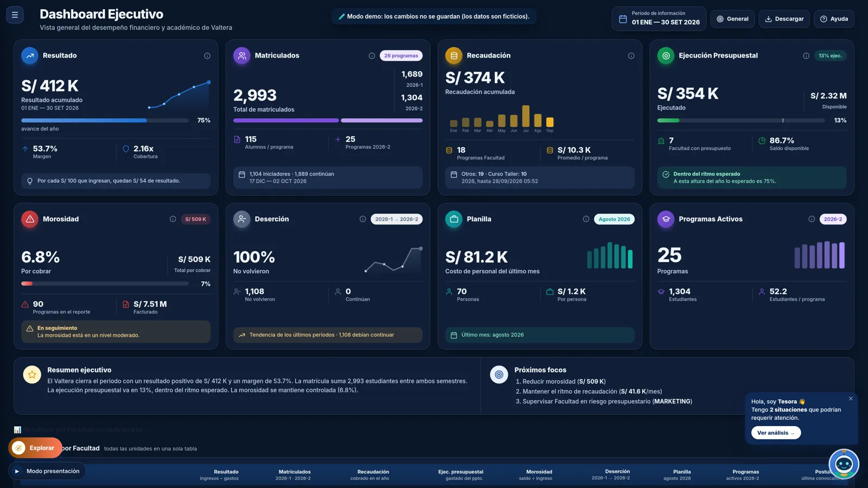Screen dimensions: 868x488
Task: Click the Planilla card info icon
Action: click(x=586, y=219)
